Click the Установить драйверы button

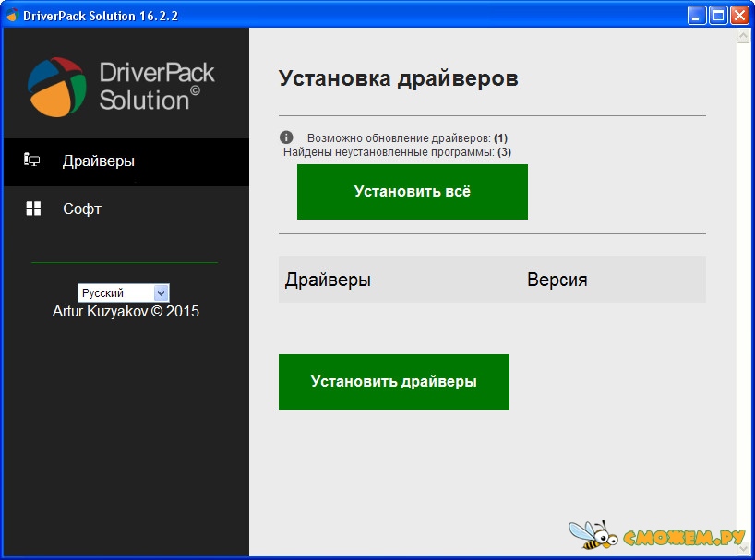(x=394, y=382)
